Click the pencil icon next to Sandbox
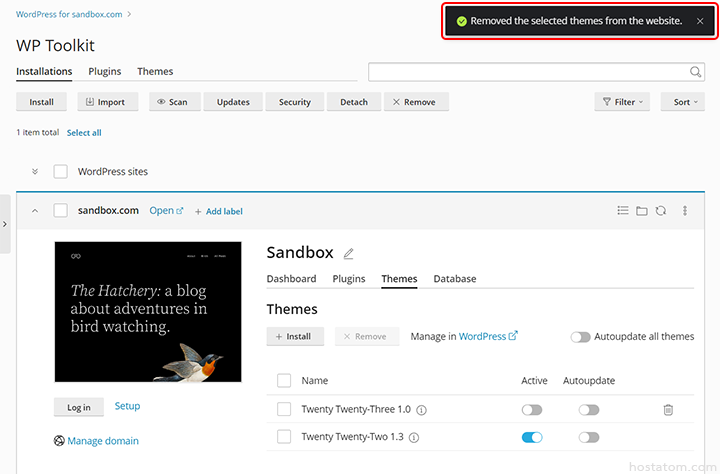 pos(348,254)
